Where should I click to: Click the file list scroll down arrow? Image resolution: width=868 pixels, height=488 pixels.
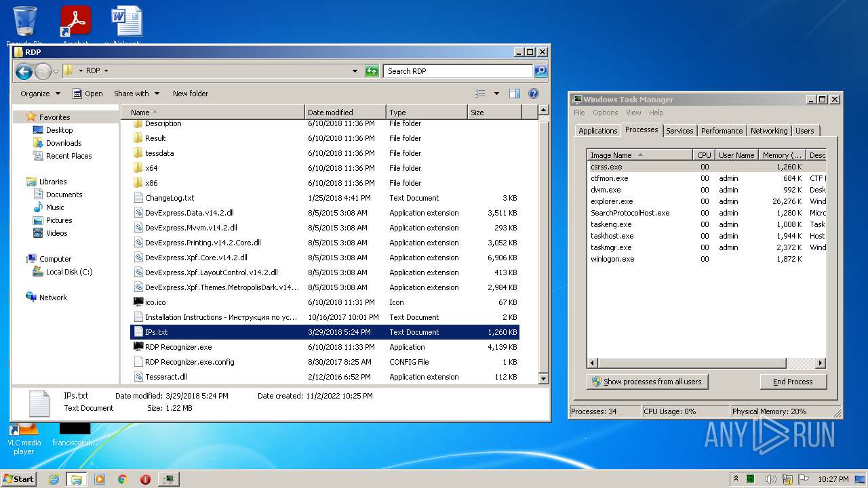click(x=543, y=379)
